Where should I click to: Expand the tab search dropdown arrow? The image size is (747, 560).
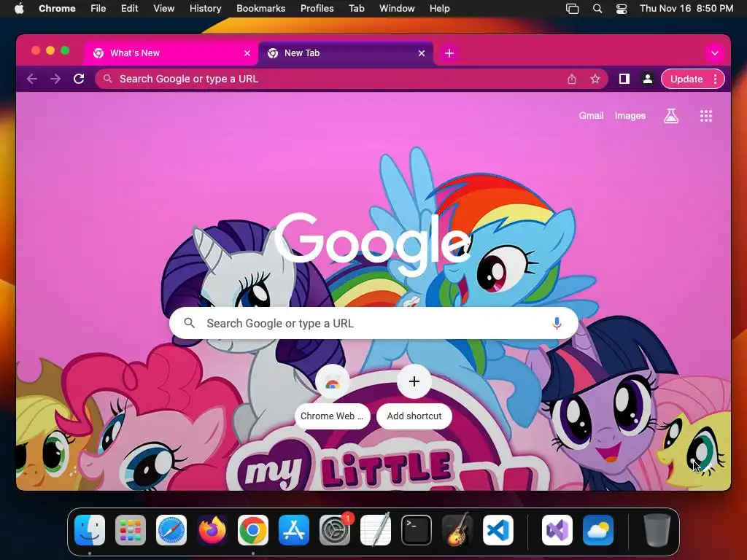coord(715,53)
